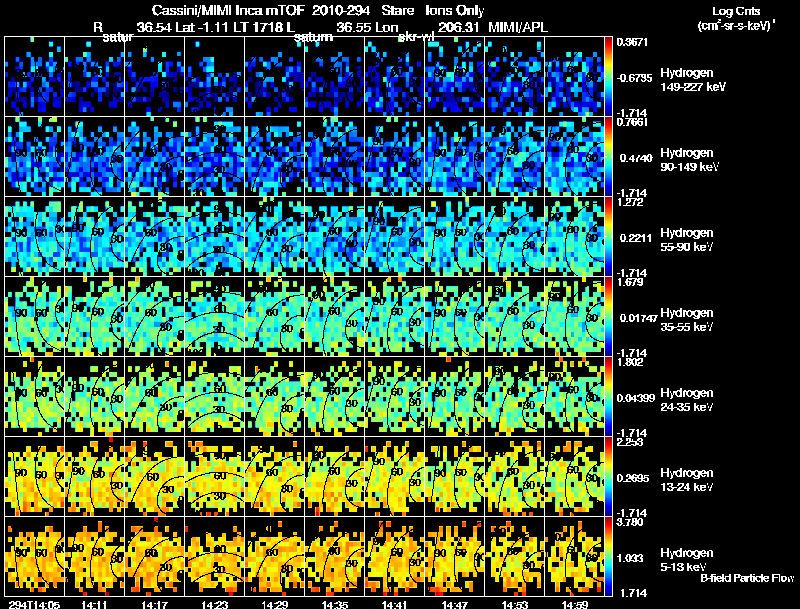Screen dimensions: 800x609
Task: Click the colorbar maximum value '1.272'
Action: 630,202
